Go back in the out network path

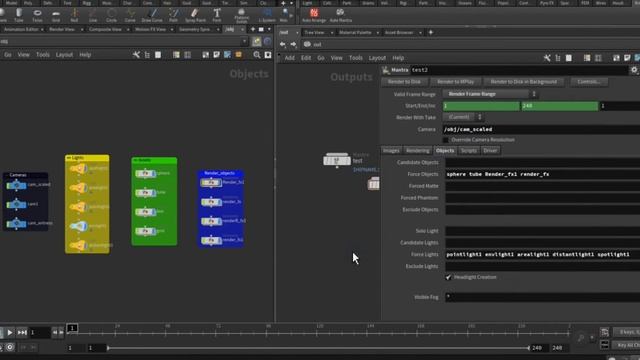[x=282, y=44]
